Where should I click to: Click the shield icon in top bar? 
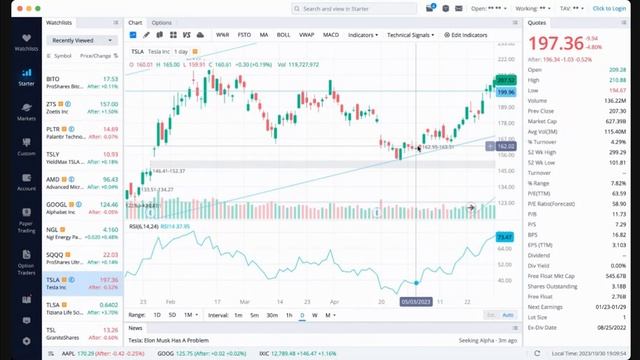pos(445,8)
